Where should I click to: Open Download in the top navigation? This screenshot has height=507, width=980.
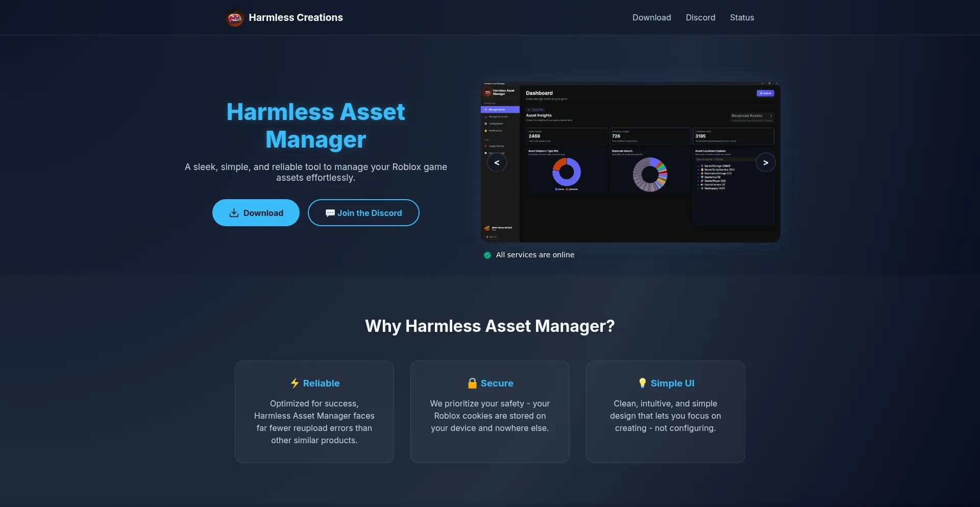tap(652, 17)
